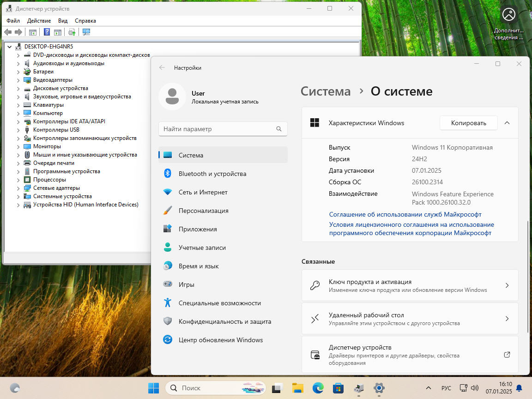Expand the Процессоры device category
Screen dimensions: 532x399
click(x=18, y=180)
